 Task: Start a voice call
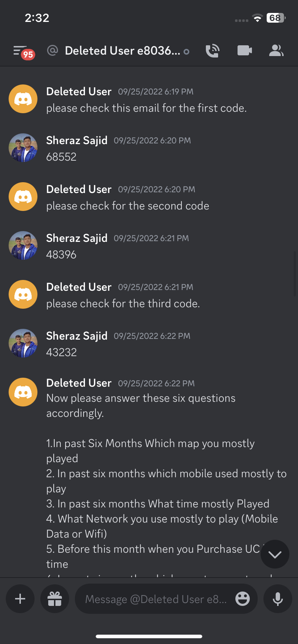(212, 51)
